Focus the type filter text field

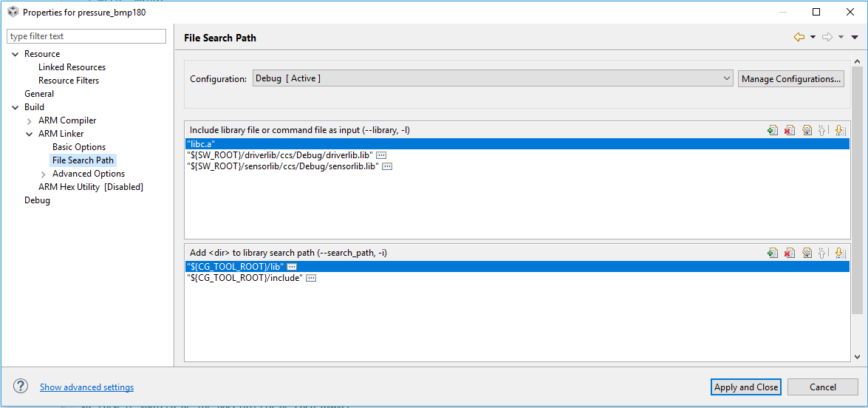tap(86, 36)
